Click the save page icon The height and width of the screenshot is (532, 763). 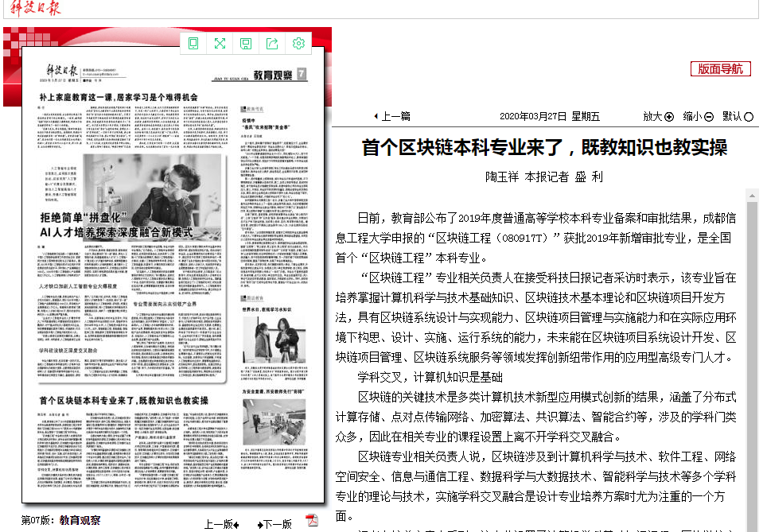click(246, 44)
